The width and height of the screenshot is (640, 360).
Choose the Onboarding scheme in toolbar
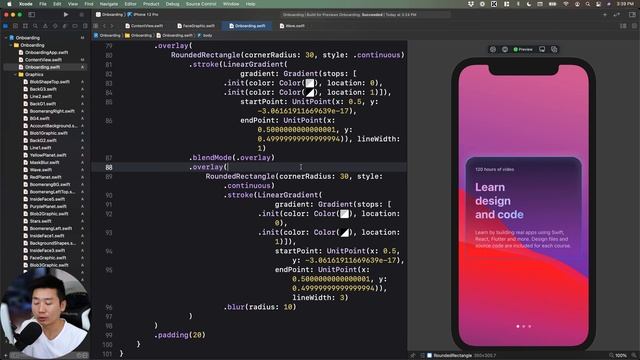pyautogui.click(x=109, y=15)
